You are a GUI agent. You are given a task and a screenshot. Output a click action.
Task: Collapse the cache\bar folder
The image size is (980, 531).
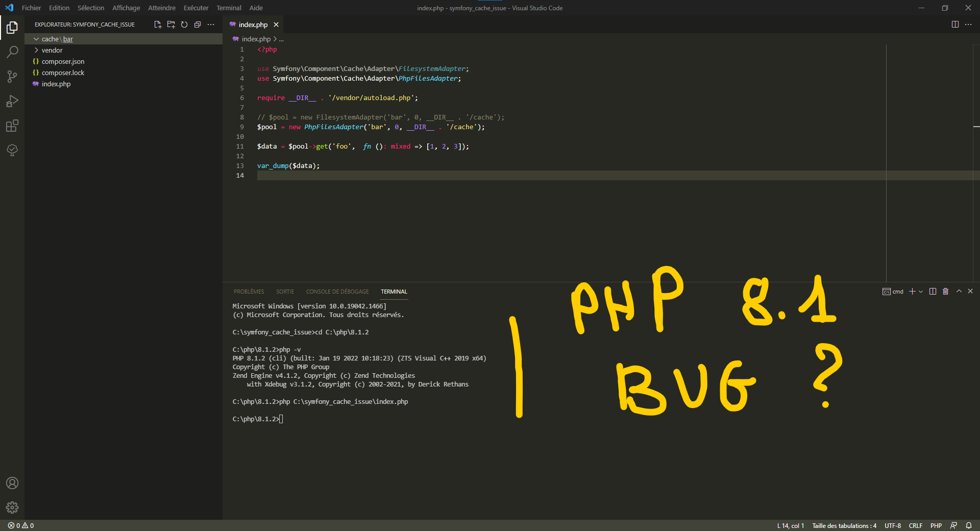[123, 39]
